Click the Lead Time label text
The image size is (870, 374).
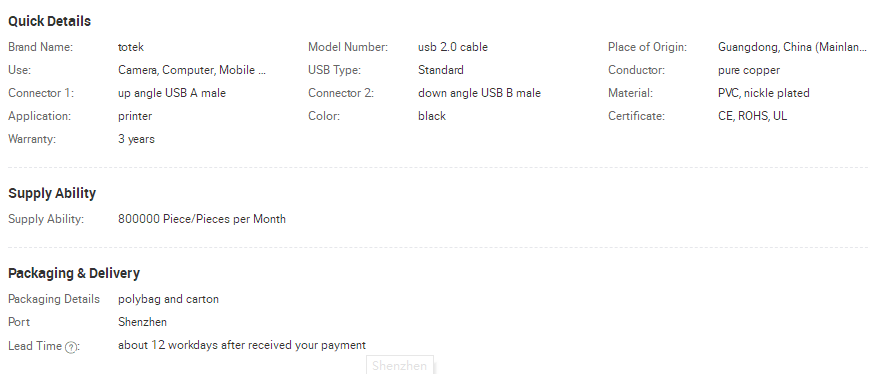click(35, 346)
